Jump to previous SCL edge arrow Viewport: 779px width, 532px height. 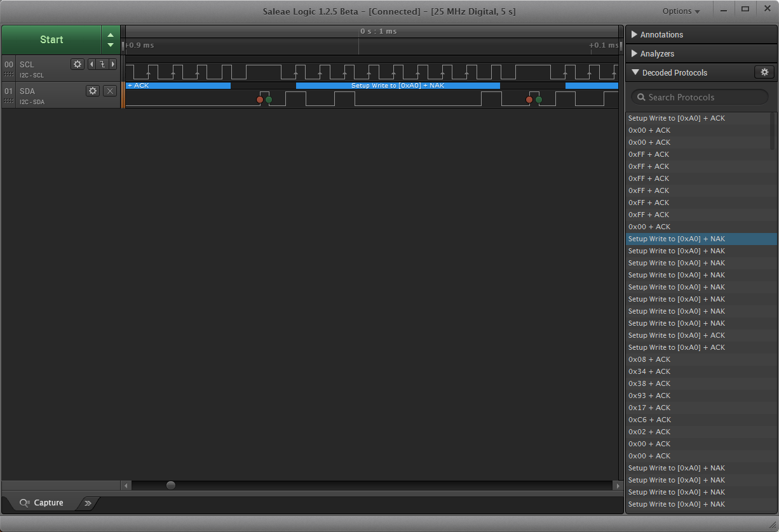point(91,64)
